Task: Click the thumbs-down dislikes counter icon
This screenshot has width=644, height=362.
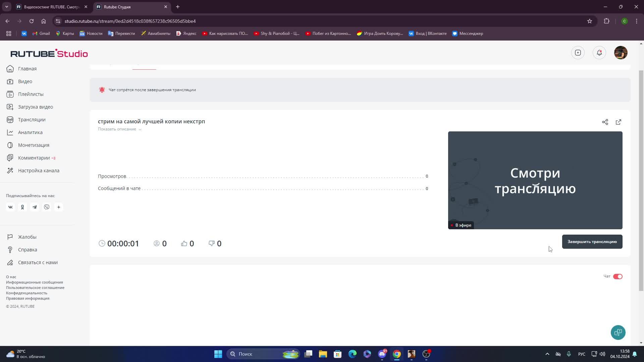Action: (x=212, y=244)
